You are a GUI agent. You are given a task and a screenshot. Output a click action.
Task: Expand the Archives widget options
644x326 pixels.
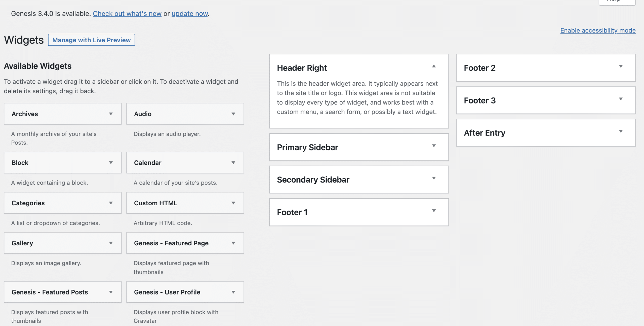[111, 114]
